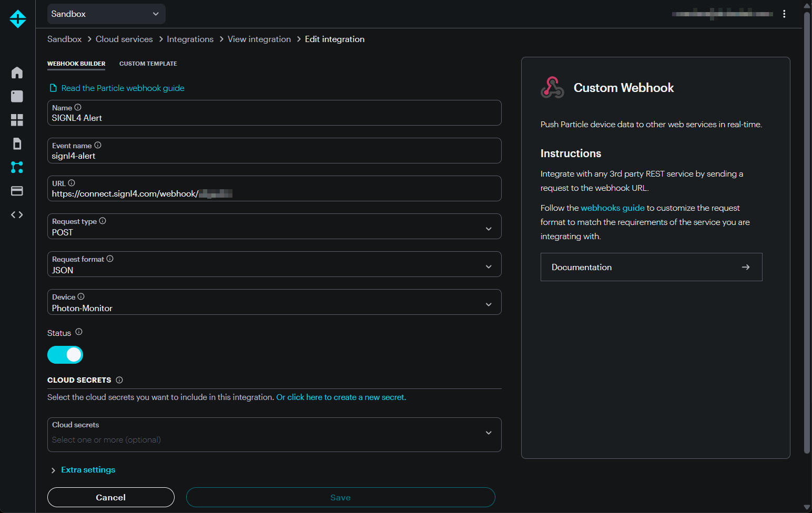The height and width of the screenshot is (513, 812).
Task: Click the Documentation arrow icon
Action: [746, 267]
